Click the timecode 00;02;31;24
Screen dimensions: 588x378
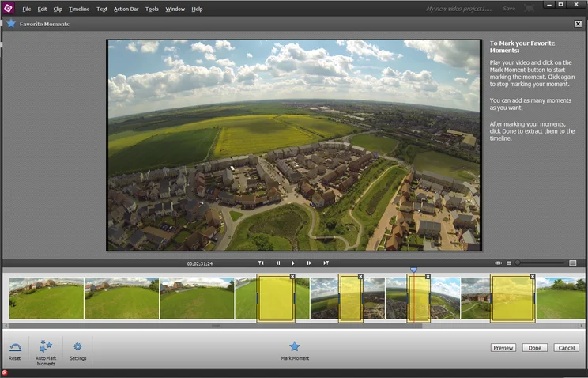(x=200, y=263)
